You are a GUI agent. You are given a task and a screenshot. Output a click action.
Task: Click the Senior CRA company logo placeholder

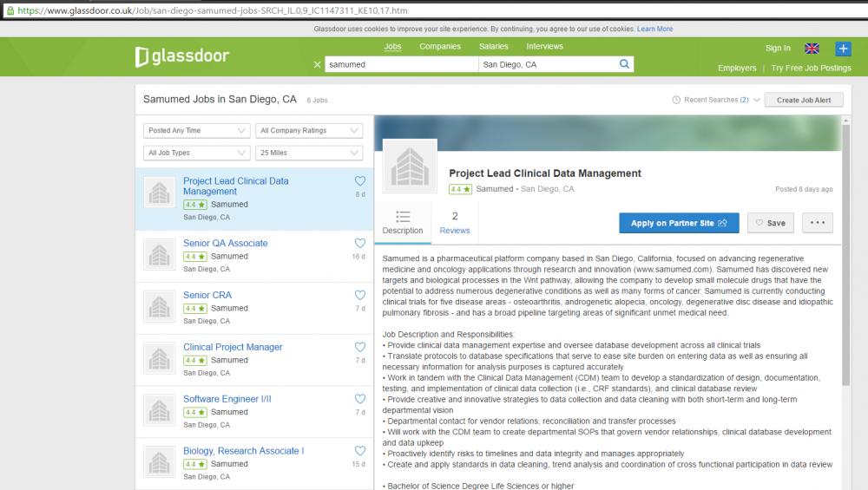pyautogui.click(x=159, y=307)
